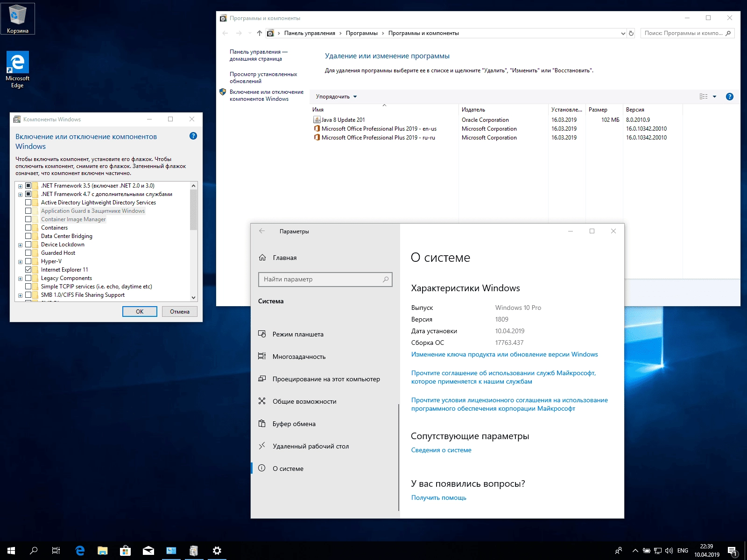Open the Recycle Bin desktop icon
This screenshot has width=747, height=560.
coord(18,19)
